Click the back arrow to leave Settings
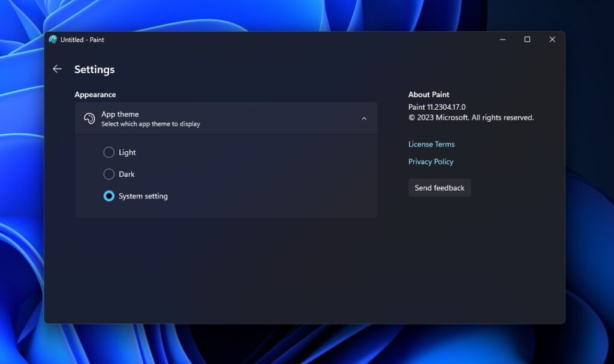The height and width of the screenshot is (364, 614). tap(57, 69)
